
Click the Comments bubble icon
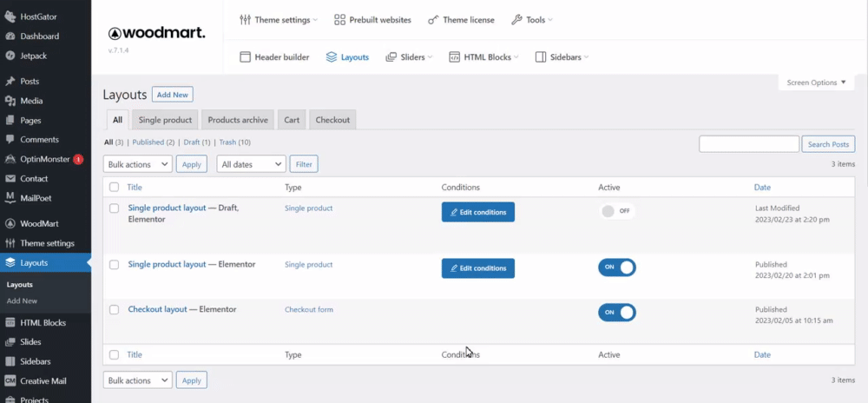10,140
